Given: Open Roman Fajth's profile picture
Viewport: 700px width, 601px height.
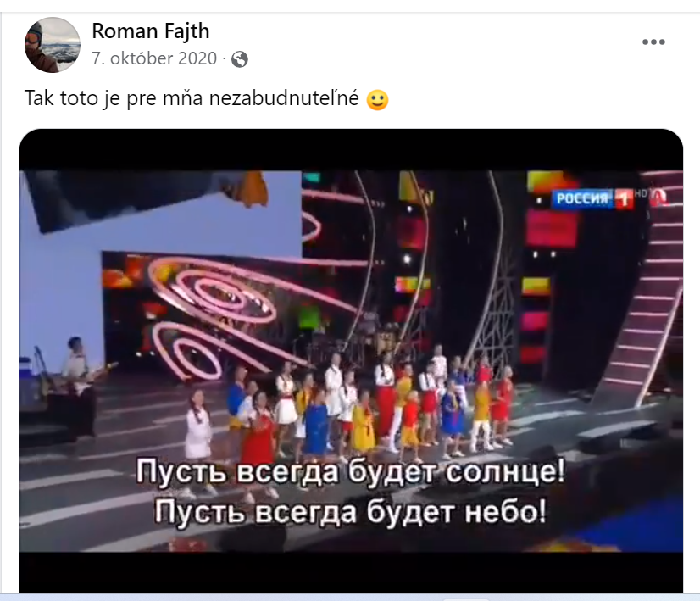Looking at the screenshot, I should [53, 45].
